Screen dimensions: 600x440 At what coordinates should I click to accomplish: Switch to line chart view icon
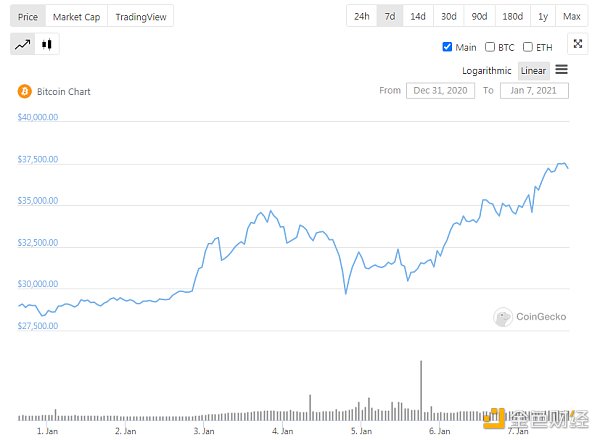22,45
